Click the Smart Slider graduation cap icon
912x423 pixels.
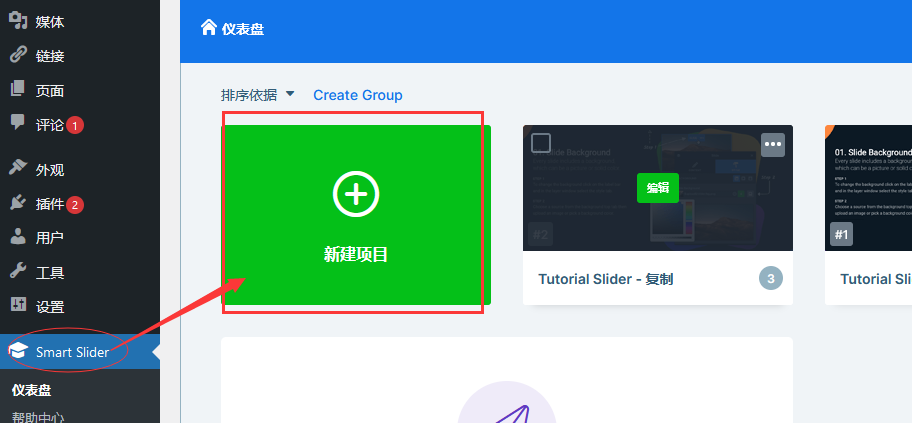18,351
